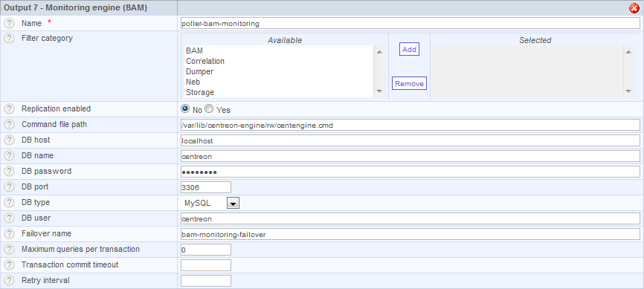The width and height of the screenshot is (644, 289).
Task: Edit the Command file path field
Action: coord(410,125)
